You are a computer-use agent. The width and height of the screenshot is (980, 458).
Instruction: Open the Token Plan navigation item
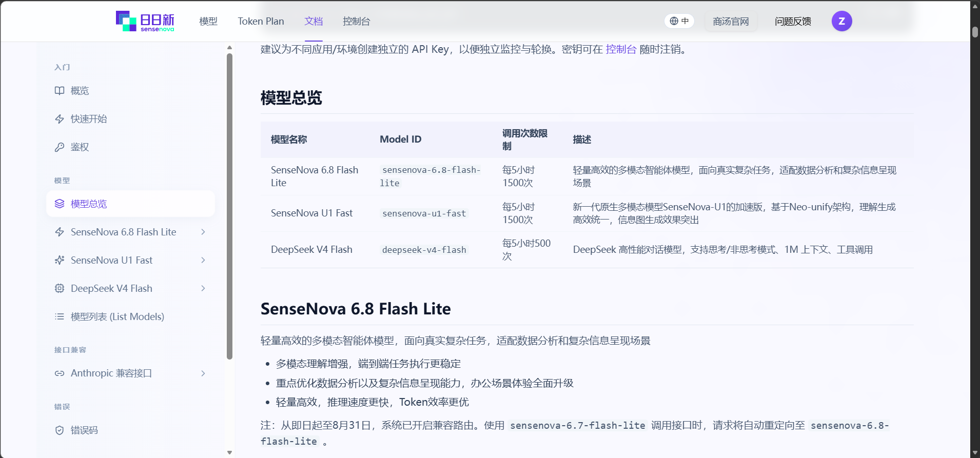pyautogui.click(x=261, y=21)
